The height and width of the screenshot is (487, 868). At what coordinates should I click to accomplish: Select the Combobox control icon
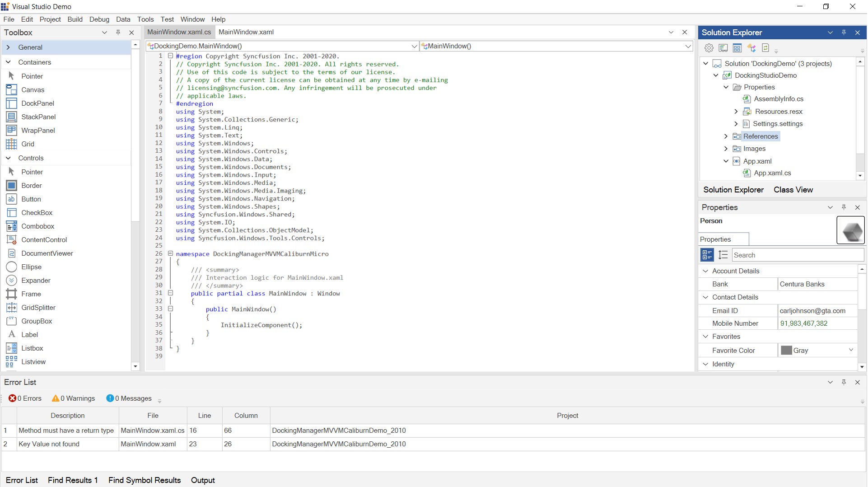pos(11,226)
